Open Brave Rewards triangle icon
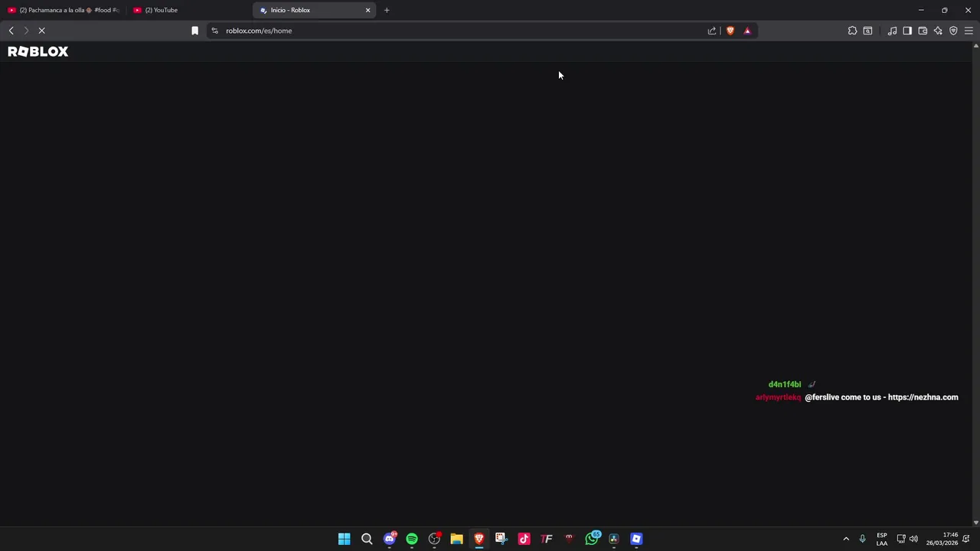Image resolution: width=980 pixels, height=551 pixels. click(x=747, y=31)
